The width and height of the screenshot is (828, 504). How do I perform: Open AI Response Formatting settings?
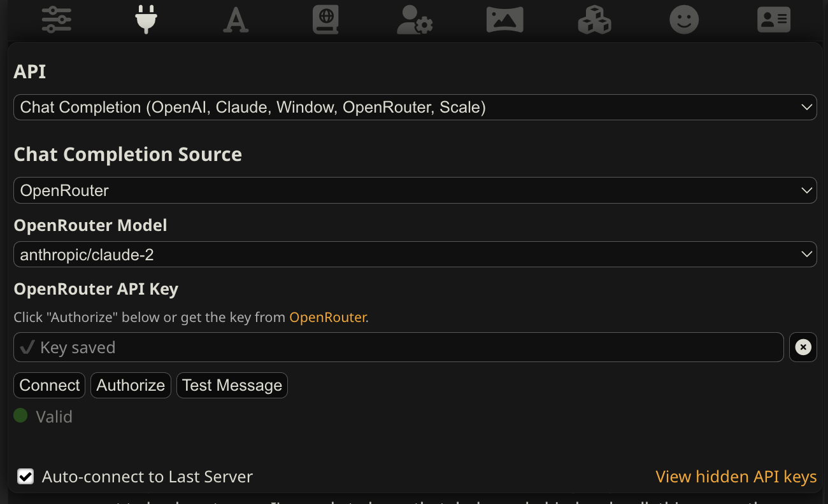coord(236,20)
